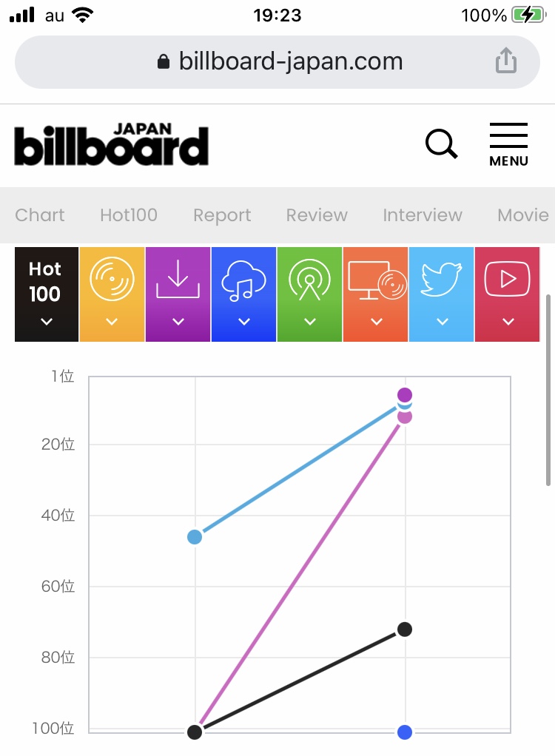This screenshot has width=555, height=756.
Task: Expand chevron under the download tile
Action: point(178,322)
